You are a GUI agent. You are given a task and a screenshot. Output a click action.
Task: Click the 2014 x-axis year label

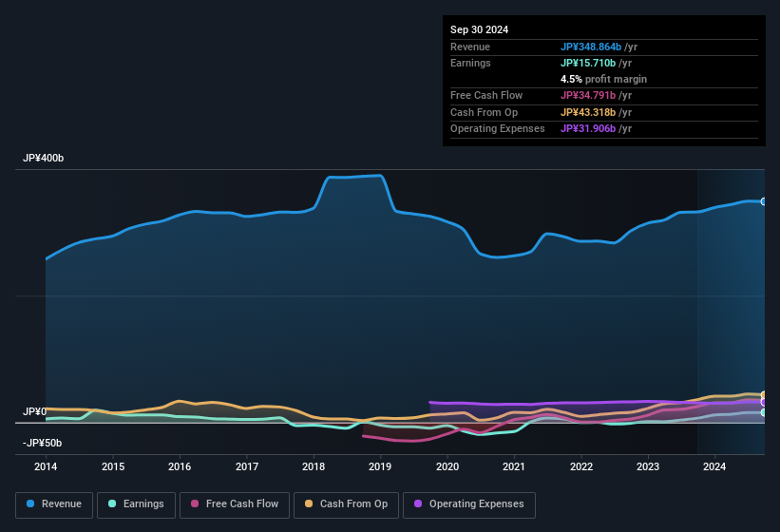point(46,466)
